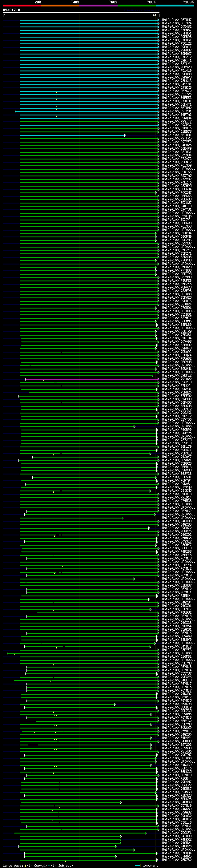This screenshot has width=197, height=868.
Task: Click the white query sequence bar
Action: point(81,13)
